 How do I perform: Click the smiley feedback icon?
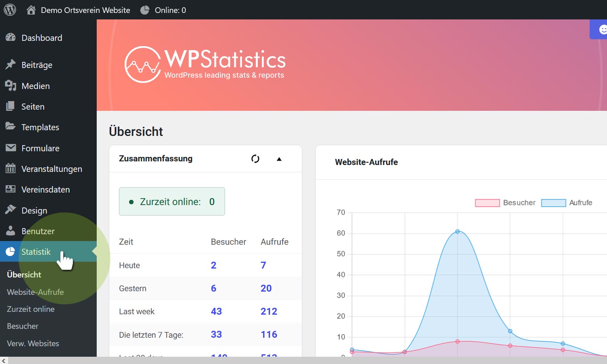coord(603,30)
